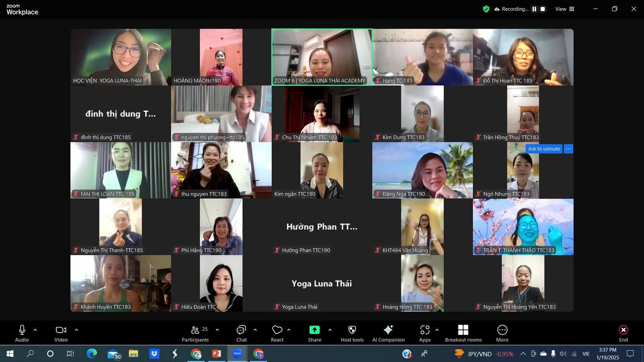This screenshot has width=644, height=362.
Task: Click the End meeting button
Action: coord(623,333)
